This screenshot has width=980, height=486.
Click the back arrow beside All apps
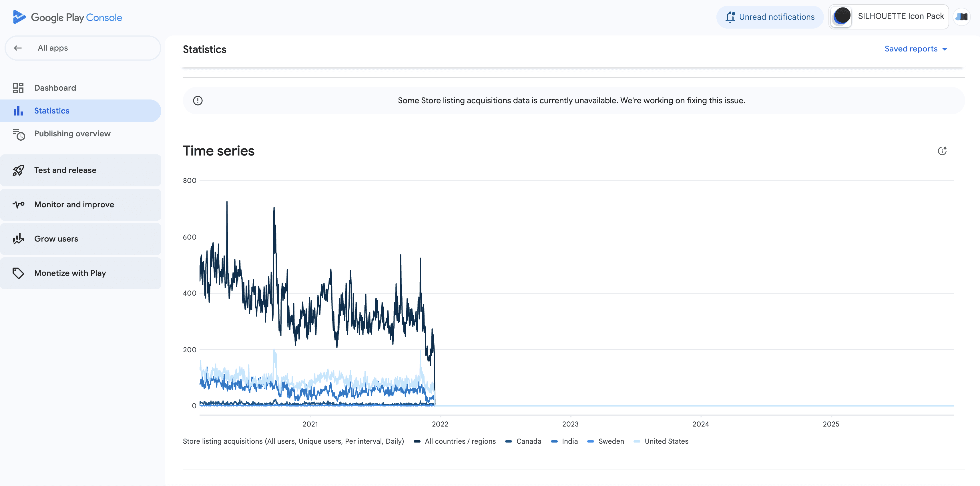click(x=17, y=48)
